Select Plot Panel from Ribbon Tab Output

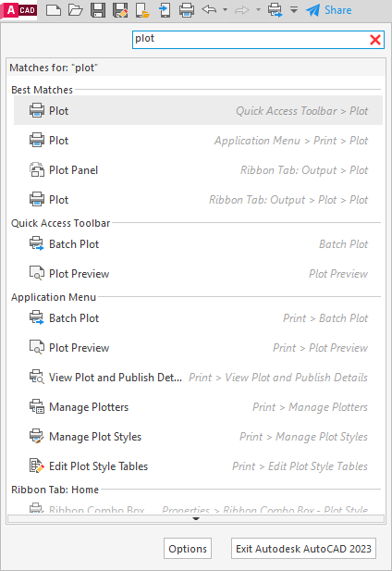click(x=199, y=170)
